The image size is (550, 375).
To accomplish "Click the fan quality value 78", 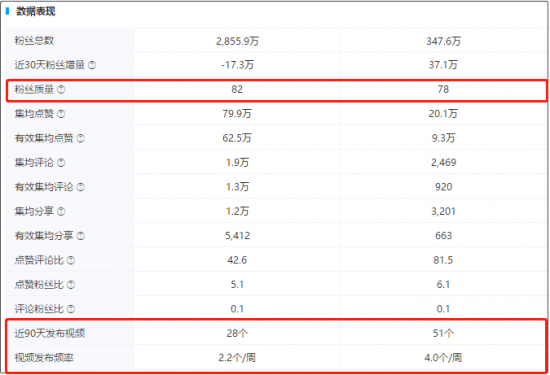I will click(x=443, y=89).
